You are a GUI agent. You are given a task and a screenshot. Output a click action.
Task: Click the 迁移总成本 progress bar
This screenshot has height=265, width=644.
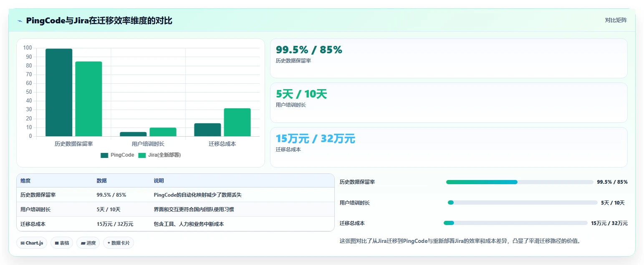pyautogui.click(x=515, y=223)
